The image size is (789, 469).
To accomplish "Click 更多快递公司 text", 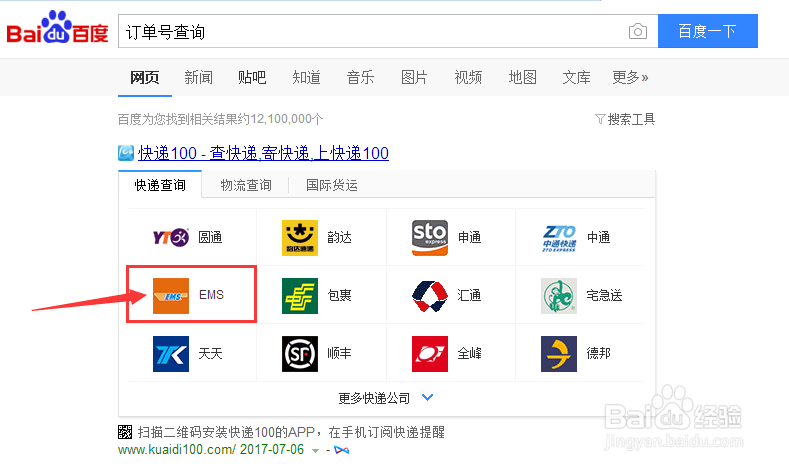I will tap(374, 398).
